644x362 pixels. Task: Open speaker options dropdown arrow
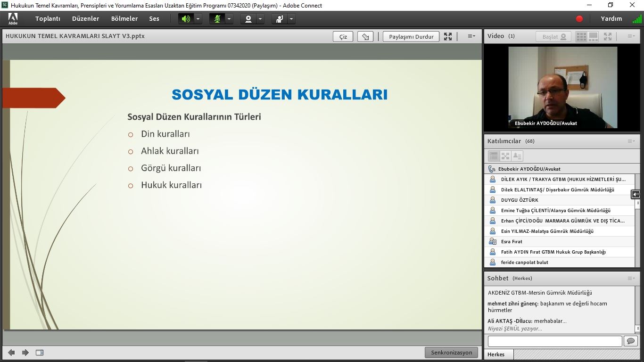[198, 19]
